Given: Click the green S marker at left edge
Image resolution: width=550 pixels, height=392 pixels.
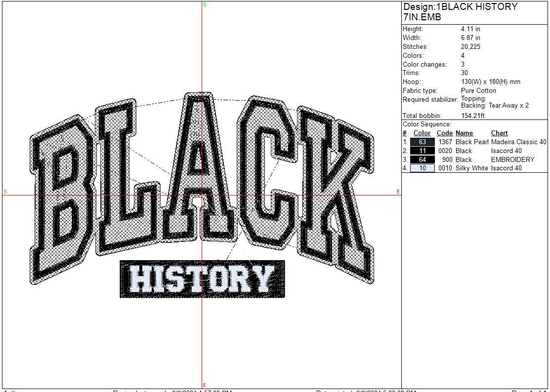Looking at the screenshot, I should pos(5,192).
